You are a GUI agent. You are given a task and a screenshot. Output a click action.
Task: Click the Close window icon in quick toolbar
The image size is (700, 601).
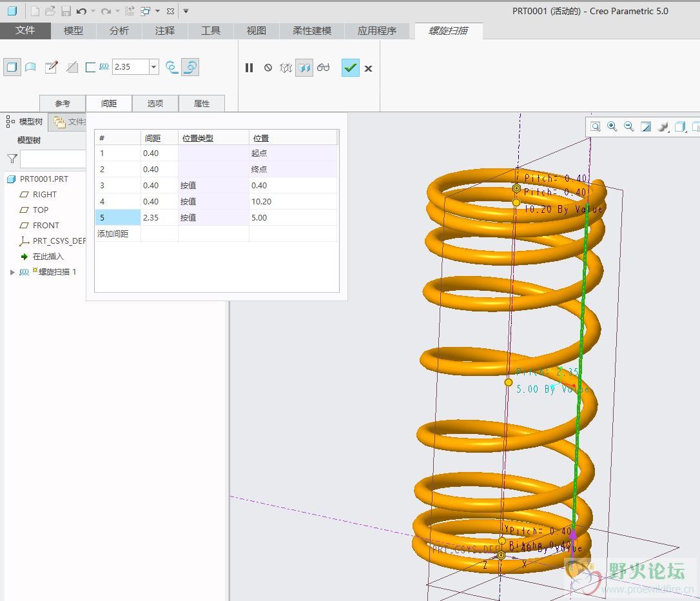[170, 11]
